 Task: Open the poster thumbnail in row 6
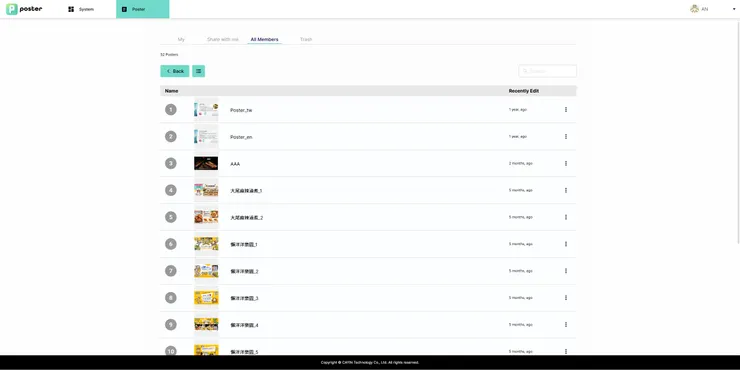[x=206, y=244]
